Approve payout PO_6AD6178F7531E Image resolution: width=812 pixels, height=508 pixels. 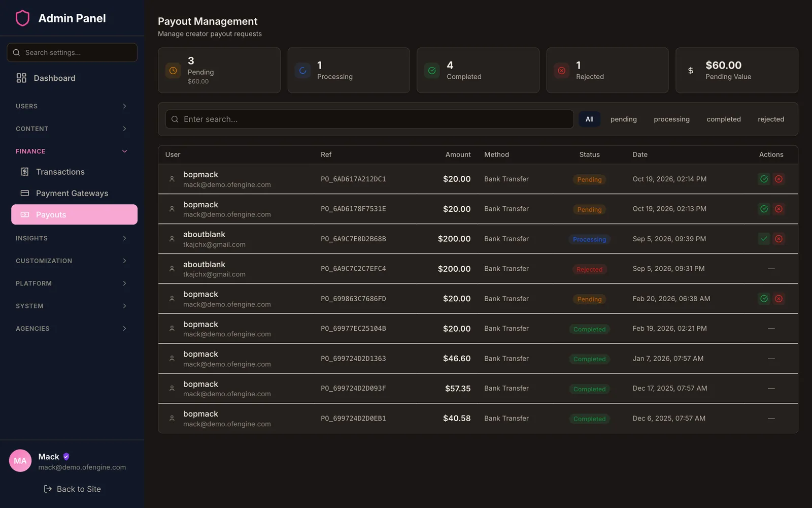764,209
